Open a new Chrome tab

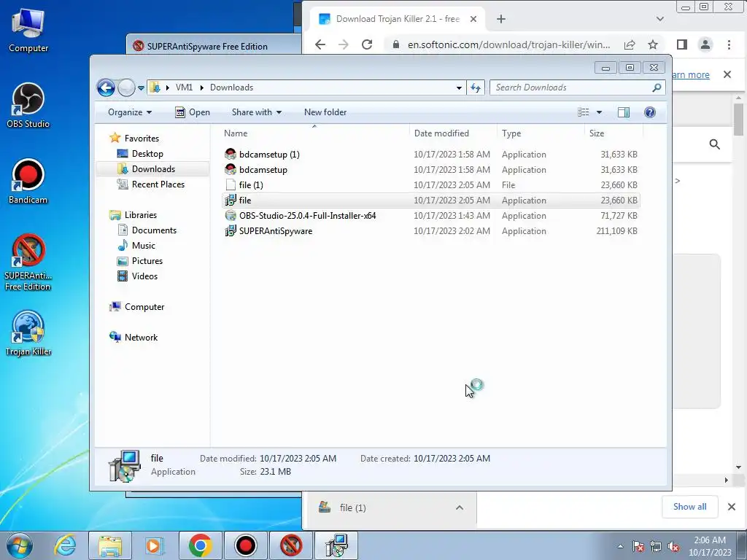click(x=500, y=19)
